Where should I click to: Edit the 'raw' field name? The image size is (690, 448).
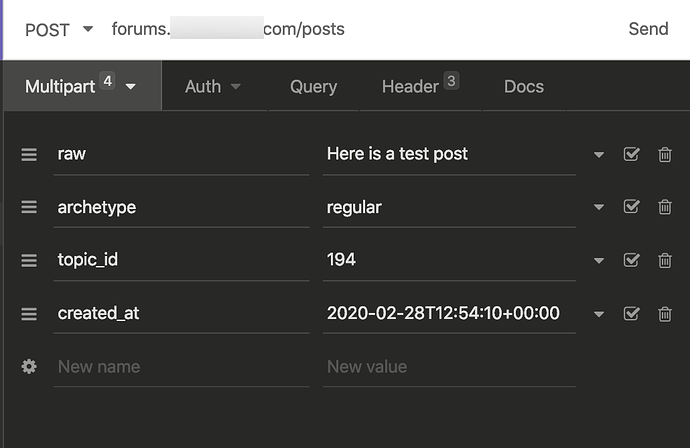[x=181, y=154]
